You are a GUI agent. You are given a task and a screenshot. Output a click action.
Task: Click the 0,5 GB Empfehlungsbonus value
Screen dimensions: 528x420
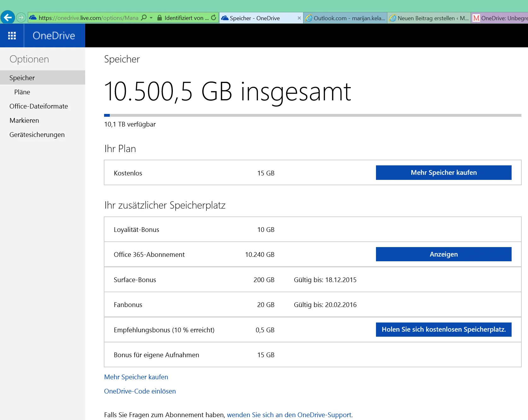(x=265, y=330)
